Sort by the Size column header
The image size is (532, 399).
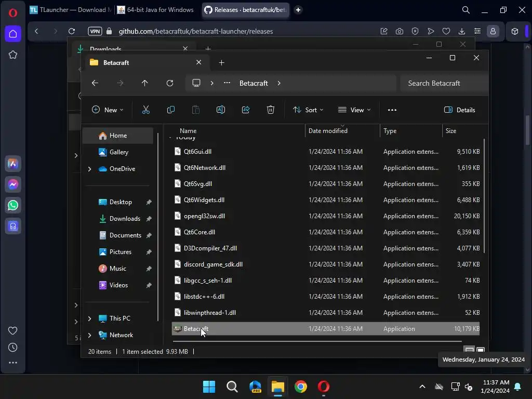tap(463, 131)
